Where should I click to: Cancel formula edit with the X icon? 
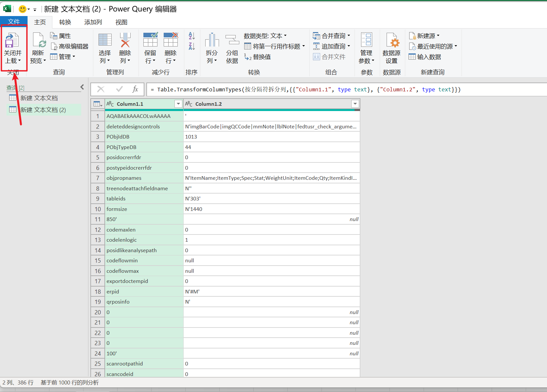[x=101, y=89]
